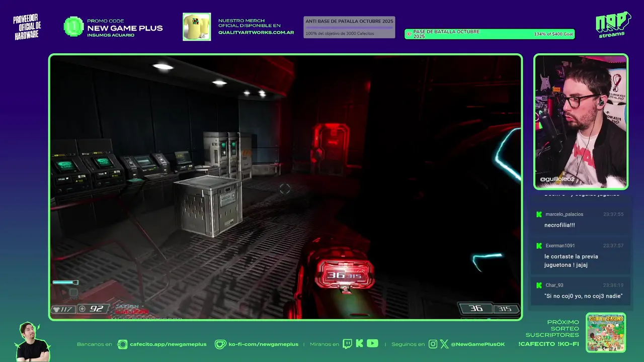Click the heart icon in battle pass bar
The width and height of the screenshot is (644, 362).
[x=409, y=34]
